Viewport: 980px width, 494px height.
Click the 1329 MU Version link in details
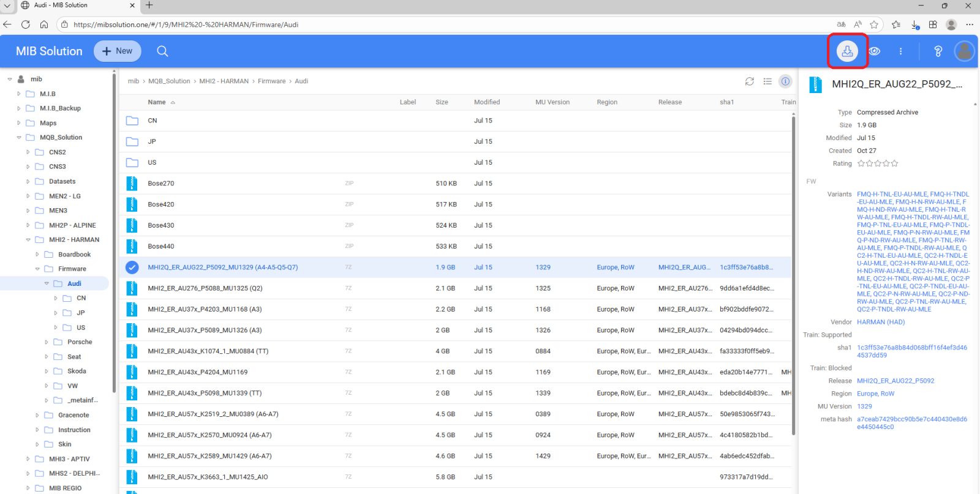click(864, 406)
